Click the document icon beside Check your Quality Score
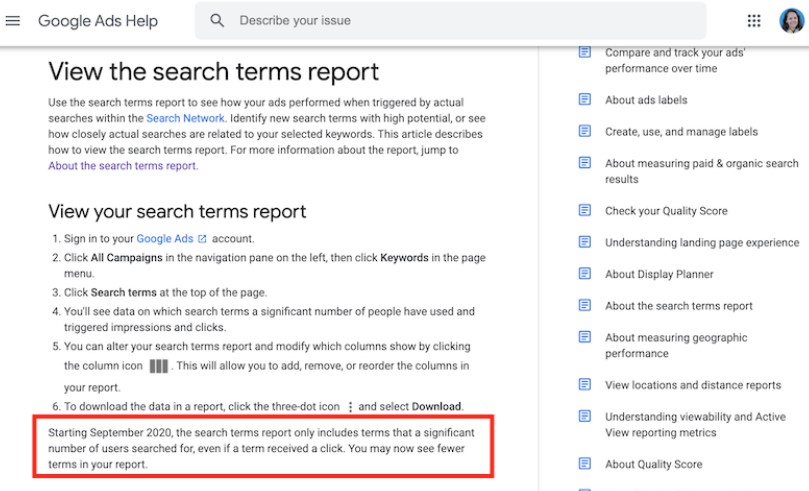Screen dimensions: 809x491 point(585,210)
